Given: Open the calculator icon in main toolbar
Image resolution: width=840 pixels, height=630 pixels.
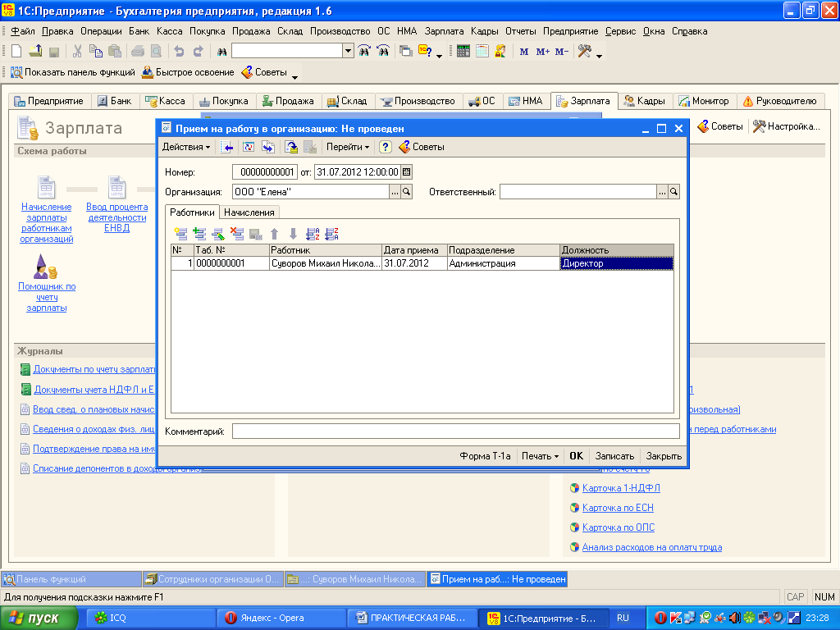Looking at the screenshot, I should 463,52.
